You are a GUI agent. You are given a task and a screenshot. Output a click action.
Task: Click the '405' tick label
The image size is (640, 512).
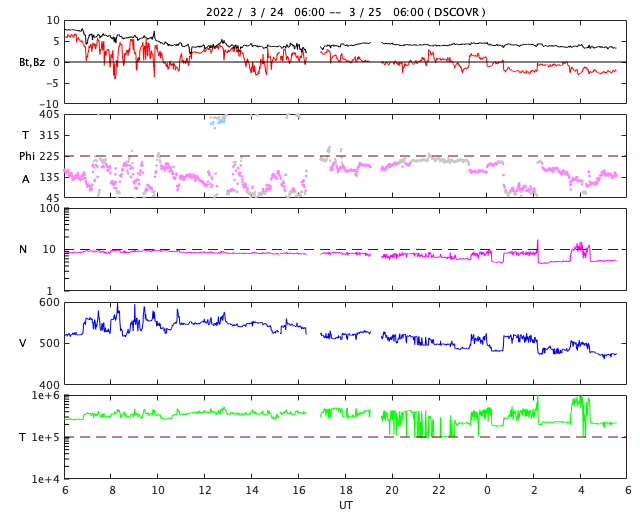(x=51, y=115)
